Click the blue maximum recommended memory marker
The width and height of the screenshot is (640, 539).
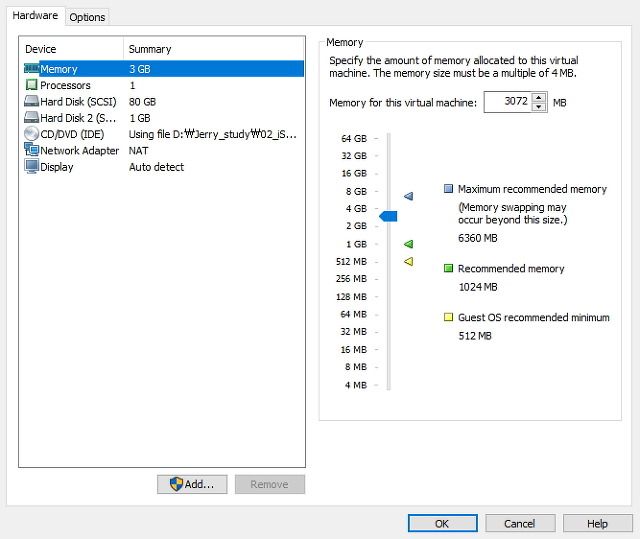tap(409, 196)
